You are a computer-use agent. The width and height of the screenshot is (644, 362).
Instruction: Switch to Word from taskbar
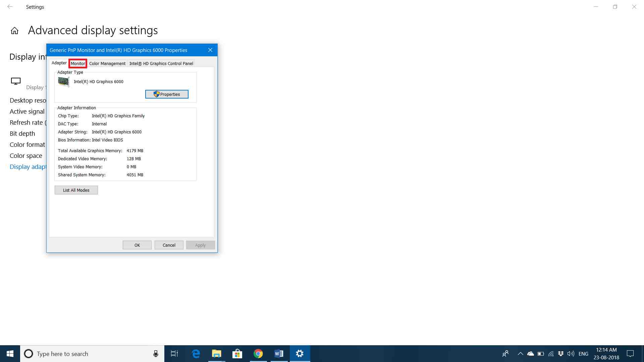[279, 354]
